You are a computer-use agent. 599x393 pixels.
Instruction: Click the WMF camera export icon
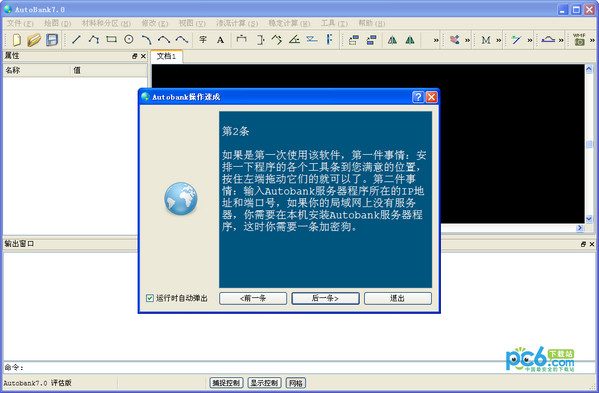pyautogui.click(x=579, y=40)
